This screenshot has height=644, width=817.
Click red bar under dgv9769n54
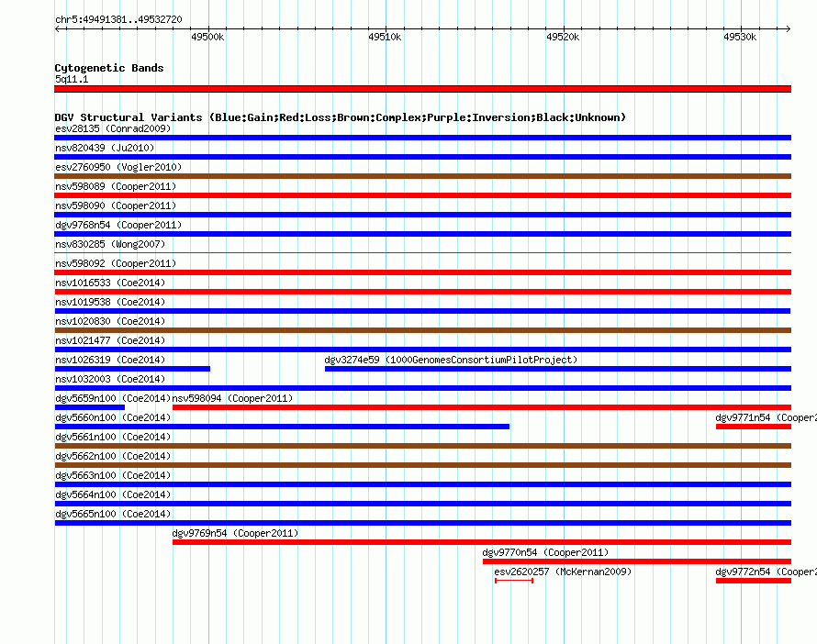[482, 542]
